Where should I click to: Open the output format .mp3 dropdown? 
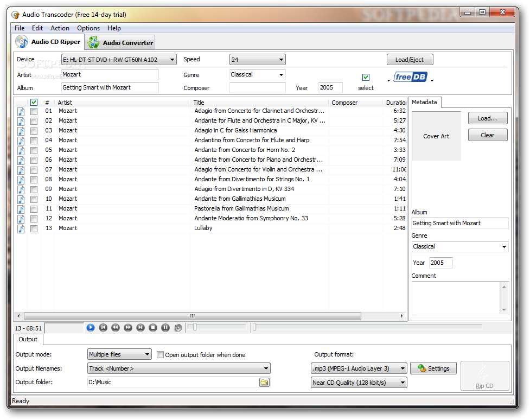click(x=359, y=368)
